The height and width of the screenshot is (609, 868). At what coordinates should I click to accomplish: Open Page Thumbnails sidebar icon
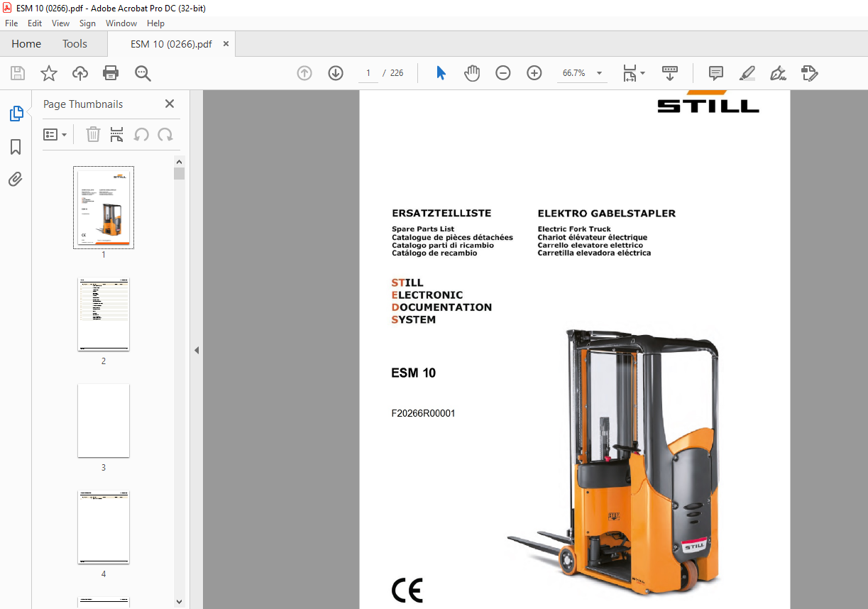coord(16,114)
